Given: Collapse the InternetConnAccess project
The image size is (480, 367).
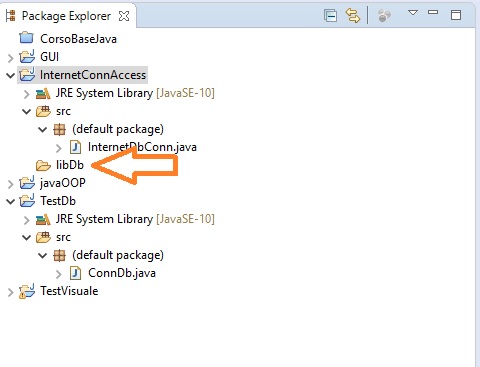Looking at the screenshot, I should (10, 75).
